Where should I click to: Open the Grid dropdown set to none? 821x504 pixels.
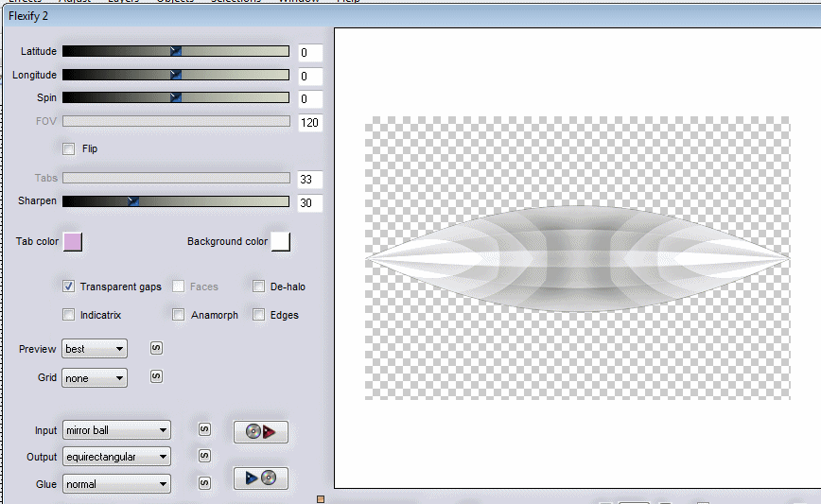coord(95,378)
